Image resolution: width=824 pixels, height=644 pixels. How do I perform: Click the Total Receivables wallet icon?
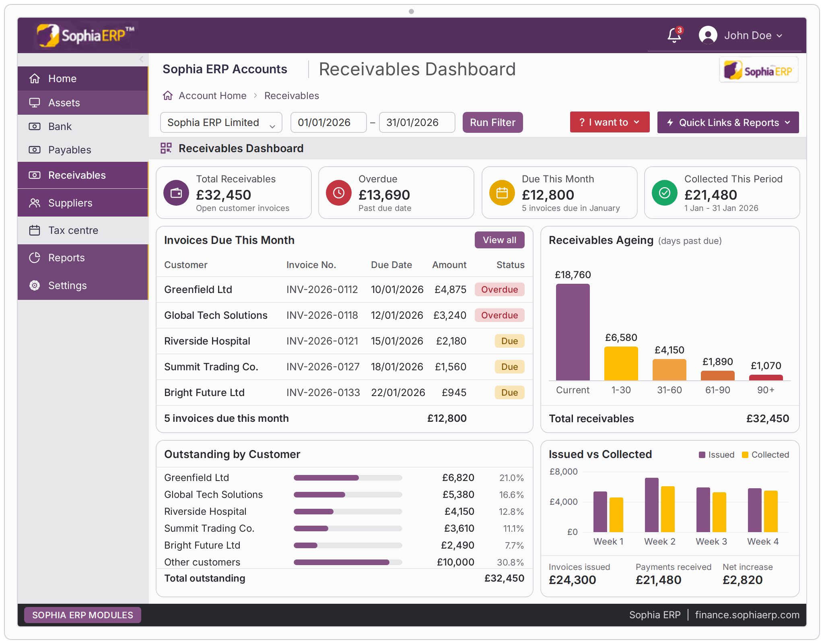176,193
